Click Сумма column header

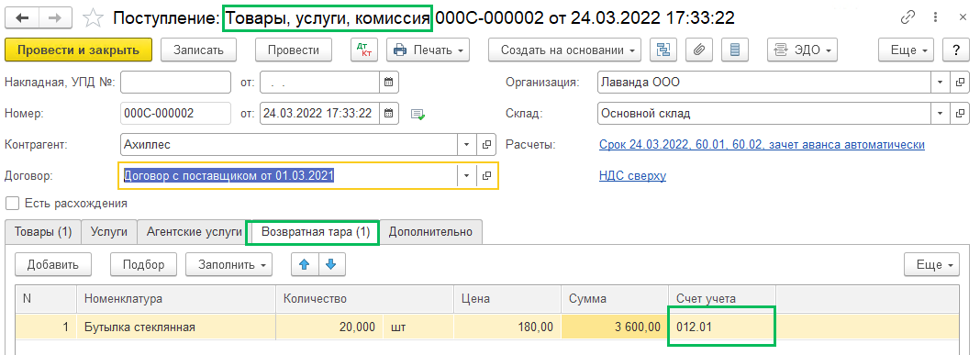coord(615,299)
